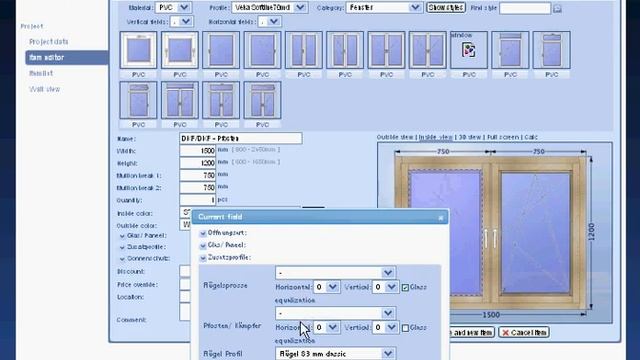The image size is (640, 360).
Task: Select the first single-sash PVC window style
Action: 138,50
